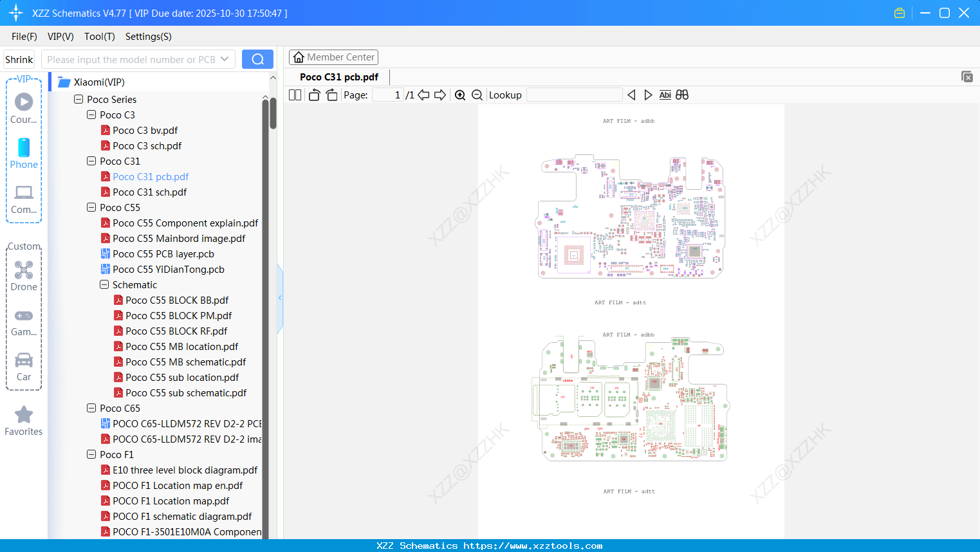
Task: Zoom in on the PDF
Action: (x=460, y=95)
